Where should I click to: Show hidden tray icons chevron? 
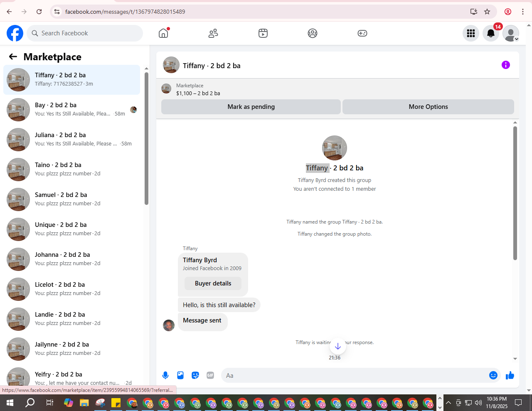[448, 403]
